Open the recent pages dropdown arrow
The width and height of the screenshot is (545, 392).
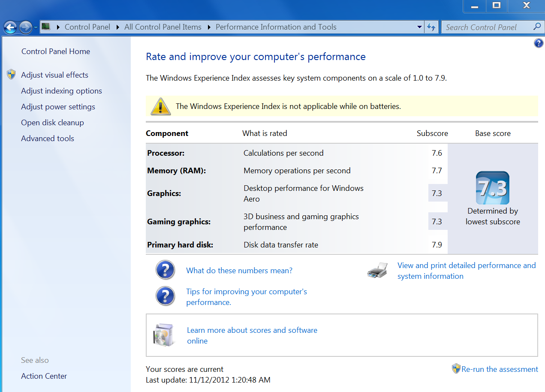(x=36, y=27)
